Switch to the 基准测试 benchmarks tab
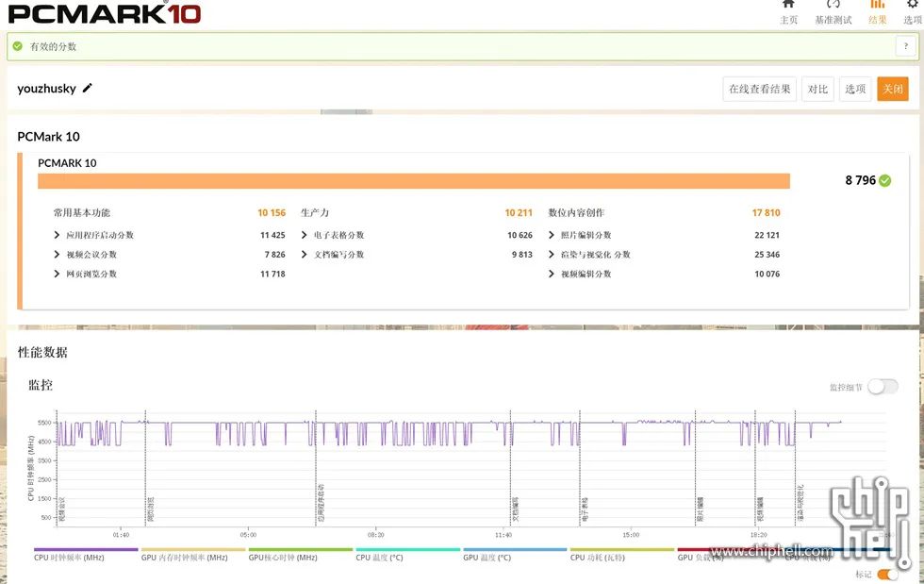924x584 pixels. coord(833,13)
